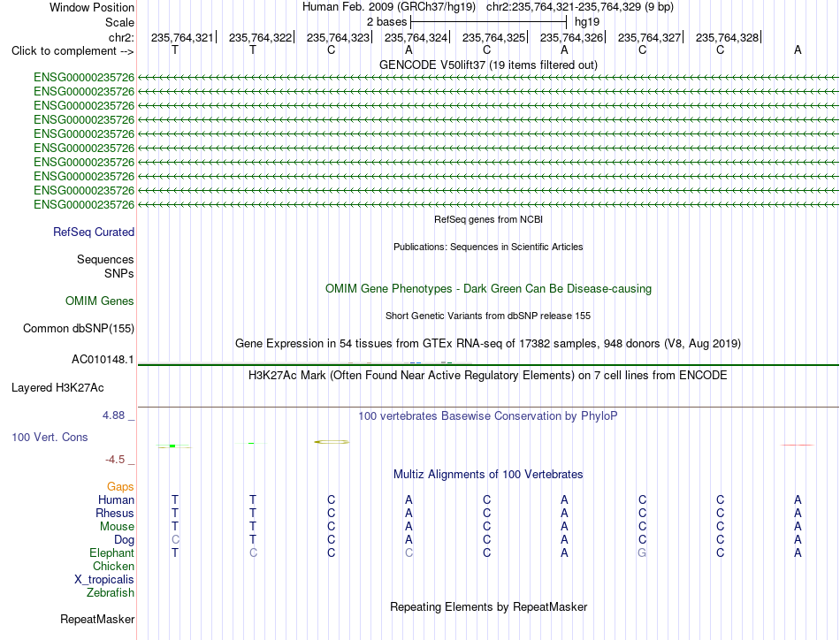Image resolution: width=840 pixels, height=640 pixels.
Task: Open the 'RefSeq genes from NCBI' track title
Action: [x=488, y=219]
